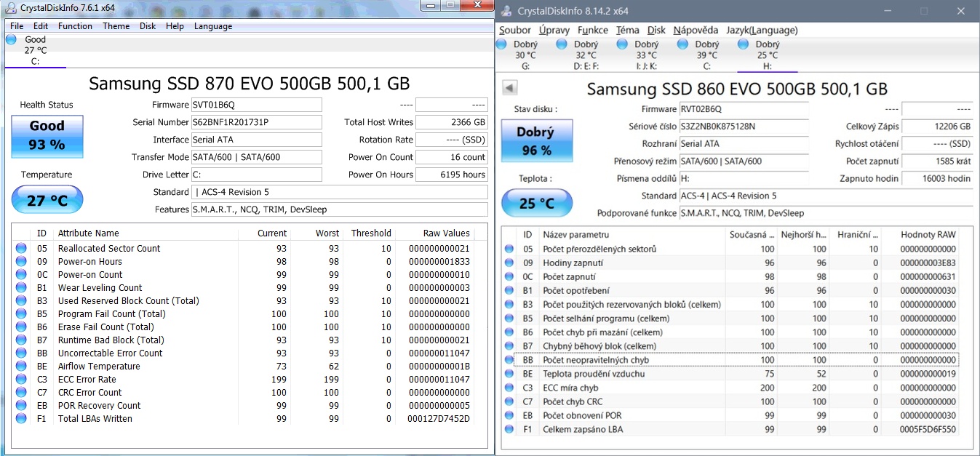Click the status orb for ECC Error Rate

coord(21,380)
